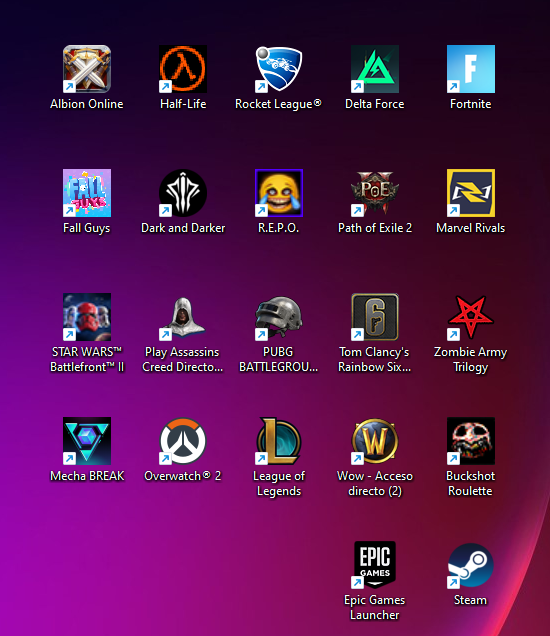Select the Assassins Creed hooded figure icon
Image resolution: width=550 pixels, height=636 pixels.
click(183, 317)
